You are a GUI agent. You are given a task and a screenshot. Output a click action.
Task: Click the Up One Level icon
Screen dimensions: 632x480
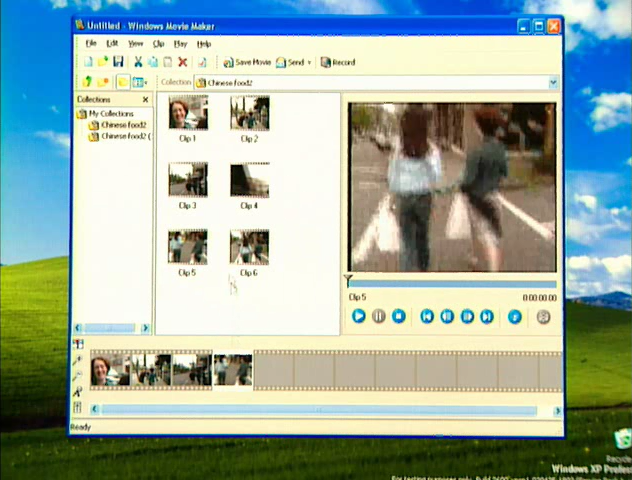pyautogui.click(x=87, y=82)
